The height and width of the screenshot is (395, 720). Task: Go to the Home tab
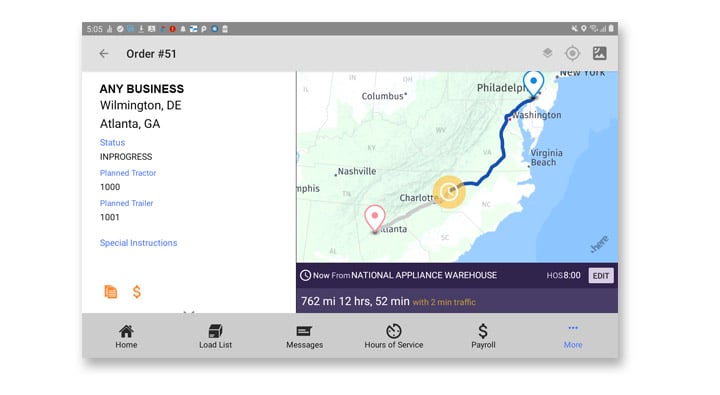tap(126, 337)
